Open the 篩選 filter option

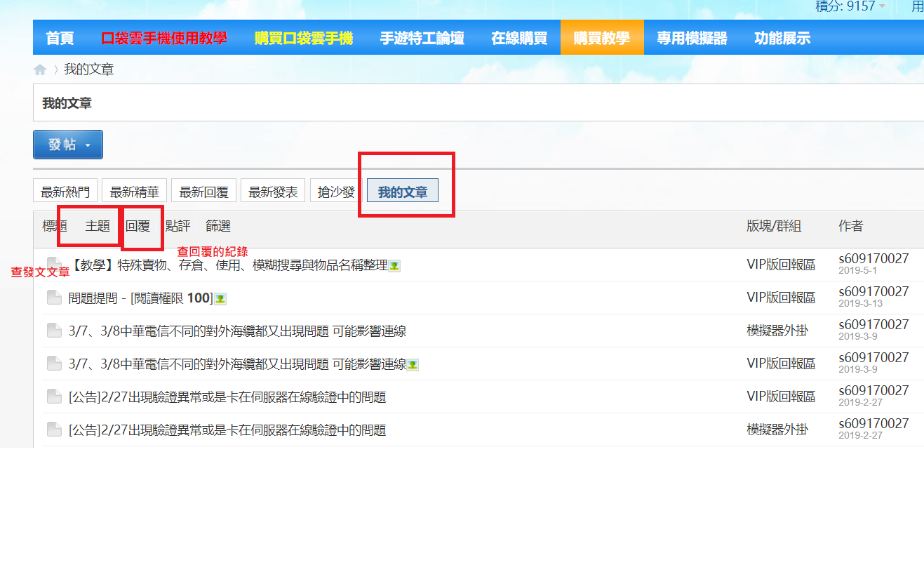tap(218, 226)
